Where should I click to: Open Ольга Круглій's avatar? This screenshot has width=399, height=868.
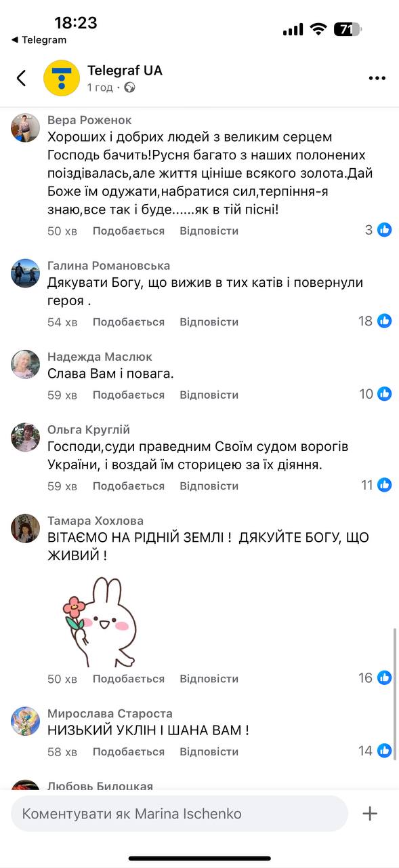tap(26, 437)
